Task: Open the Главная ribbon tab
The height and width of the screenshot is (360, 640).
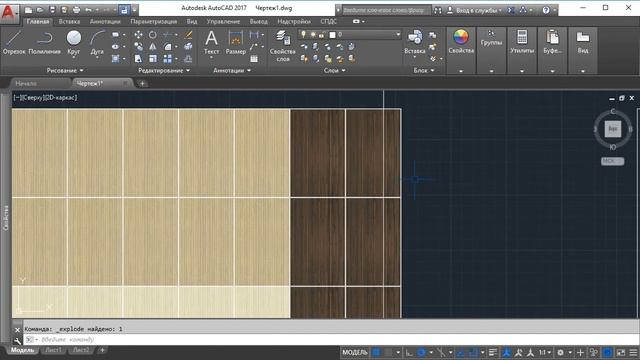Action: 38,21
